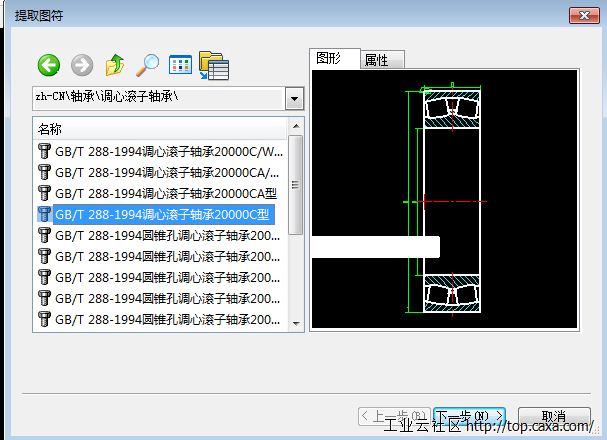This screenshot has height=440, width=607.
Task: Click the zh-CN\轴承\调心滚子轴承 path field
Action: (159, 99)
